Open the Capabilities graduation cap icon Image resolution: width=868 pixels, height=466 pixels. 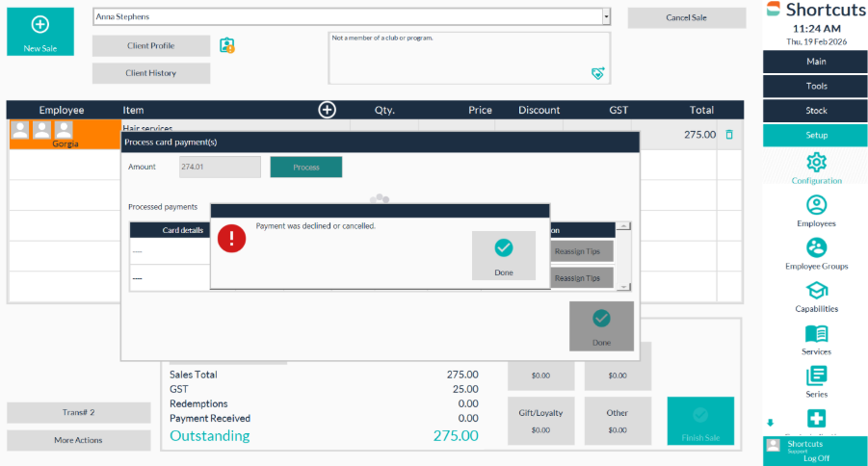[816, 291]
